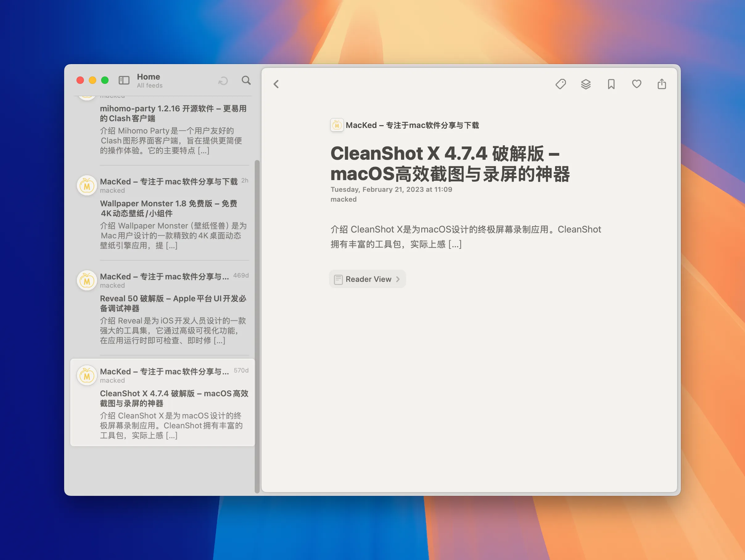Open the Wallpaper Monster 1.8 article

point(169,208)
